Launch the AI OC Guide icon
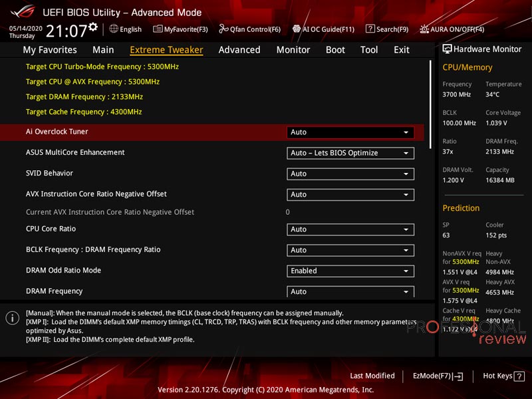Viewport: 532px width, 399px height. (297, 29)
